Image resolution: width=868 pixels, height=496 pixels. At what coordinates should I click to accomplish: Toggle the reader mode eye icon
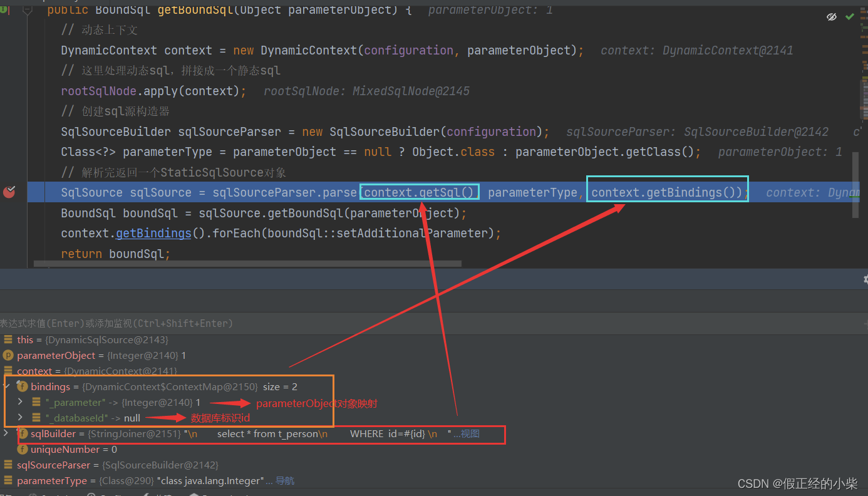(x=832, y=17)
